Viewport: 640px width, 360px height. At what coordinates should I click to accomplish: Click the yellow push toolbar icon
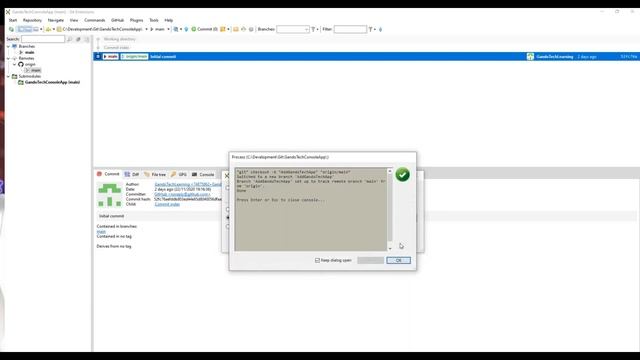223,29
